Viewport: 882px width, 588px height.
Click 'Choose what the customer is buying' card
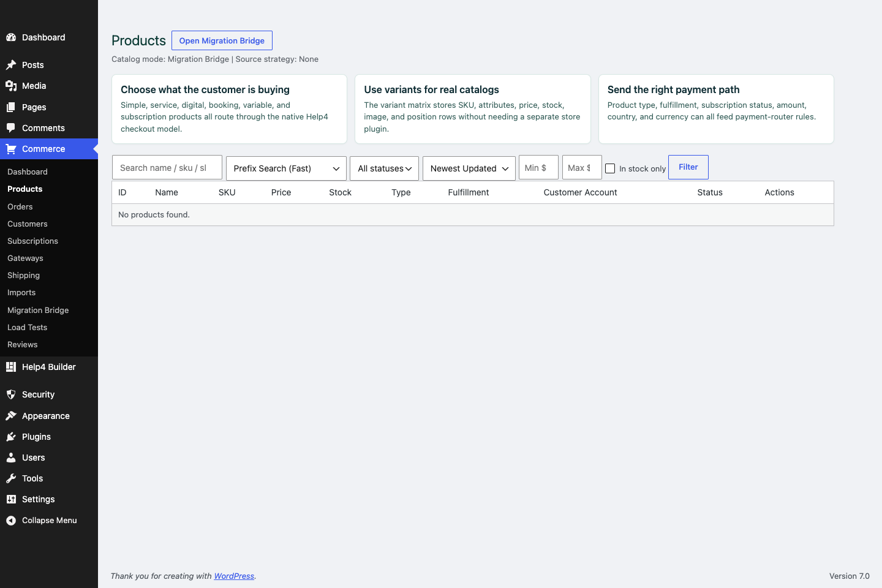(x=229, y=109)
